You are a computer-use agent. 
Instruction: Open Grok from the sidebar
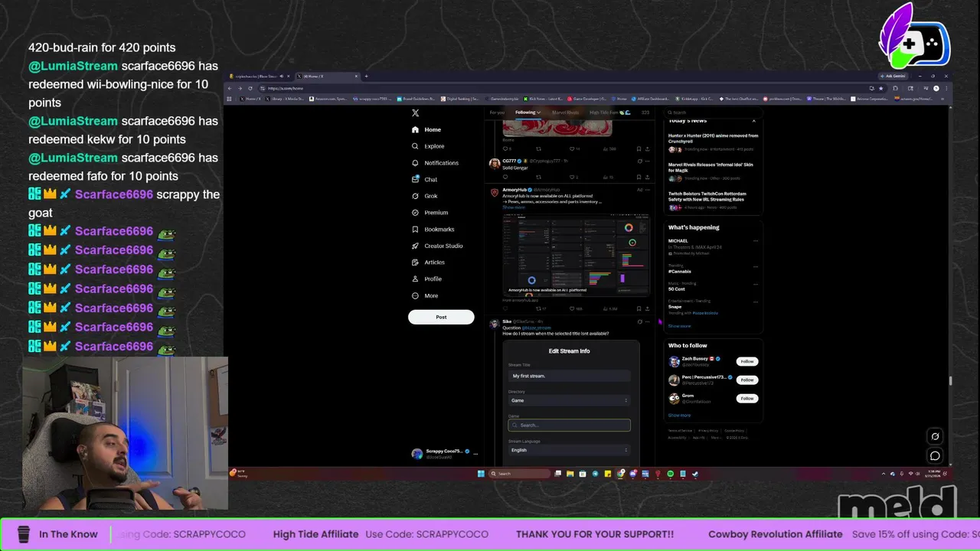(x=425, y=196)
